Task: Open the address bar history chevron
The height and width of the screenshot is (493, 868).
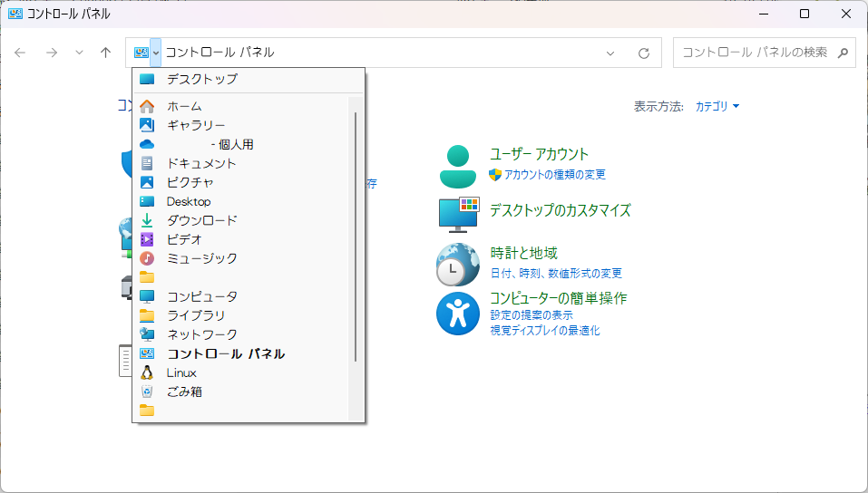Action: point(610,53)
